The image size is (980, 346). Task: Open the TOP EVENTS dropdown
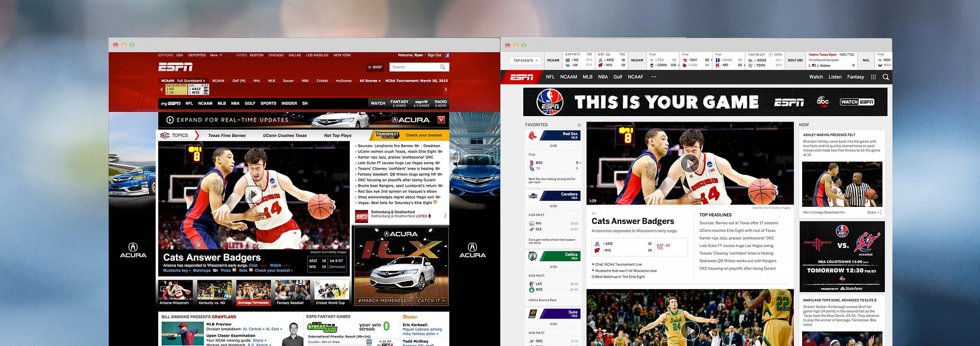526,61
